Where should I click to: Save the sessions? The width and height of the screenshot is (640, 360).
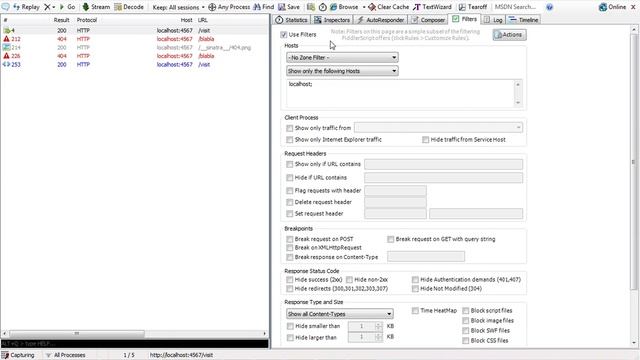click(289, 7)
